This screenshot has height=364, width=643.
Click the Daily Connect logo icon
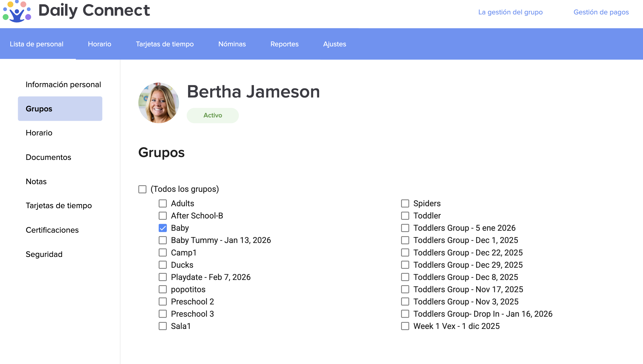tap(17, 12)
